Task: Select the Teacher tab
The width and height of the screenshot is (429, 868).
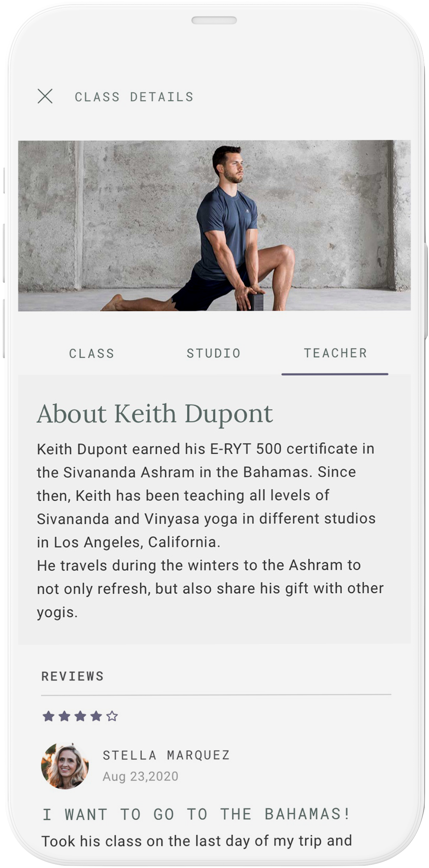Action: (335, 353)
